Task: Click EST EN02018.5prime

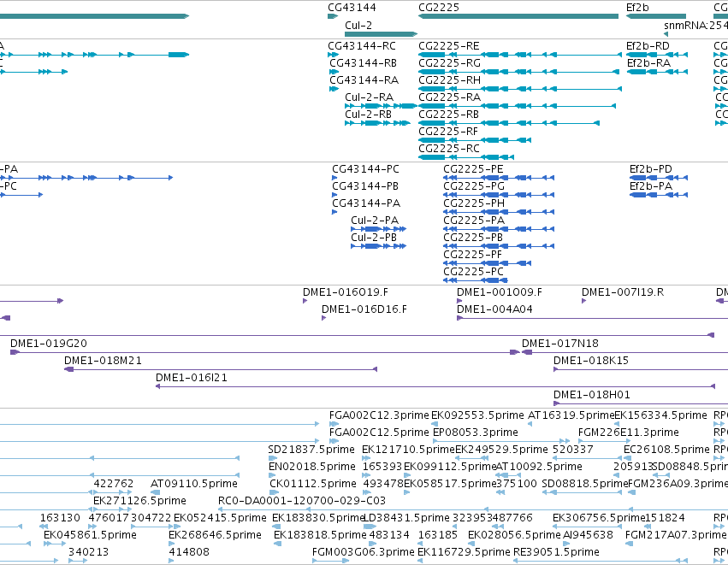Action: click(x=312, y=467)
